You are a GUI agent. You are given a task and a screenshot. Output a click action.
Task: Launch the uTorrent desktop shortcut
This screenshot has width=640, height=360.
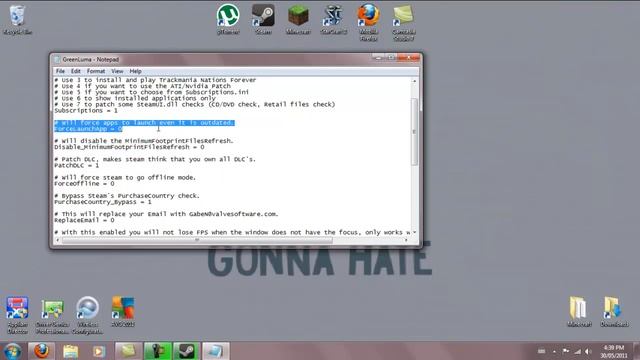coord(228,19)
